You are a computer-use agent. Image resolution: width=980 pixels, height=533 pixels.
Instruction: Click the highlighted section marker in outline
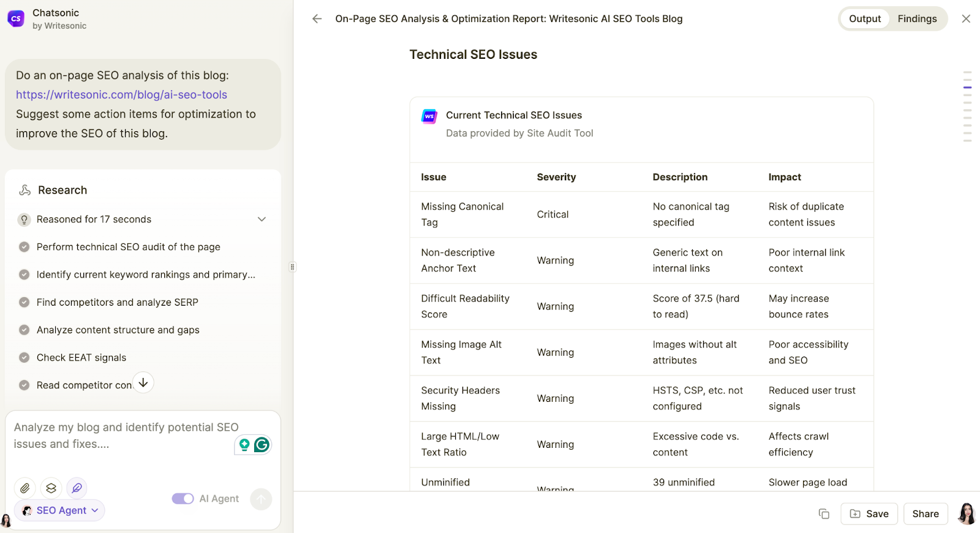point(967,88)
